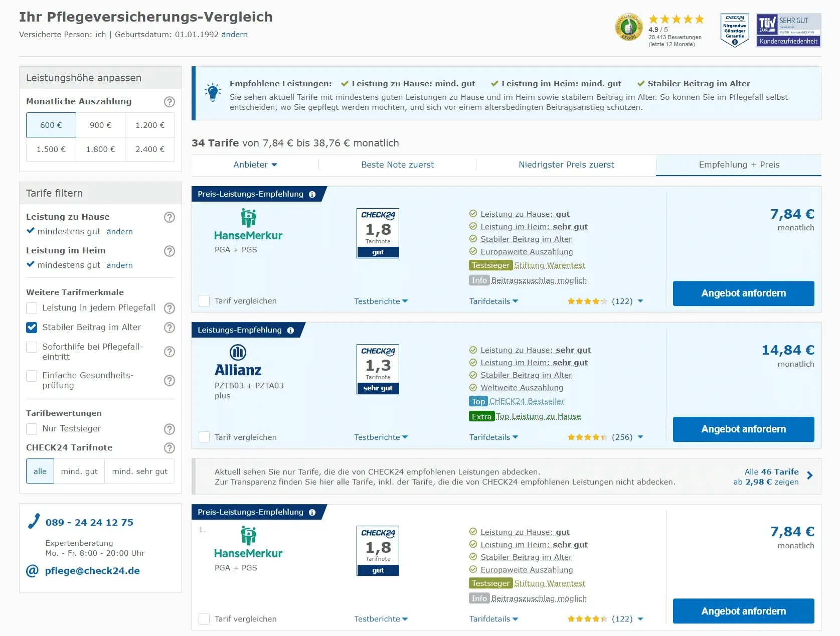
Task: Click the info icon on Preis-Leistungs-Empfehlung ribbon
Action: (x=312, y=194)
